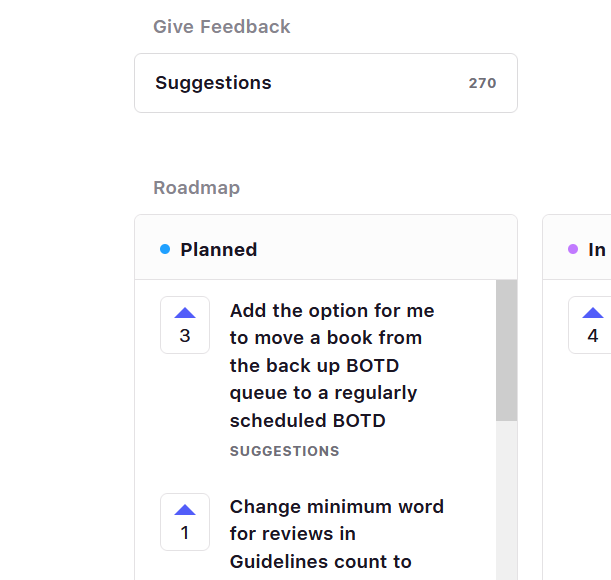This screenshot has height=580, width=611.
Task: Click the scrollbar track below the thumb
Action: (x=507, y=500)
